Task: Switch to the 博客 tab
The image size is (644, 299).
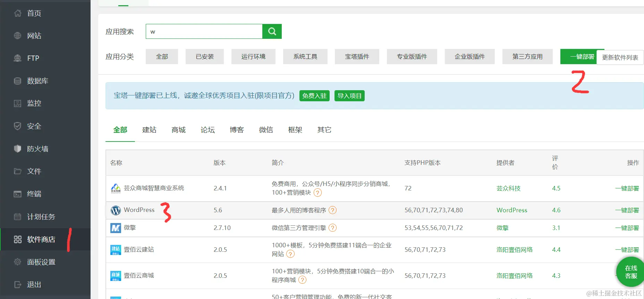Action: [x=237, y=130]
